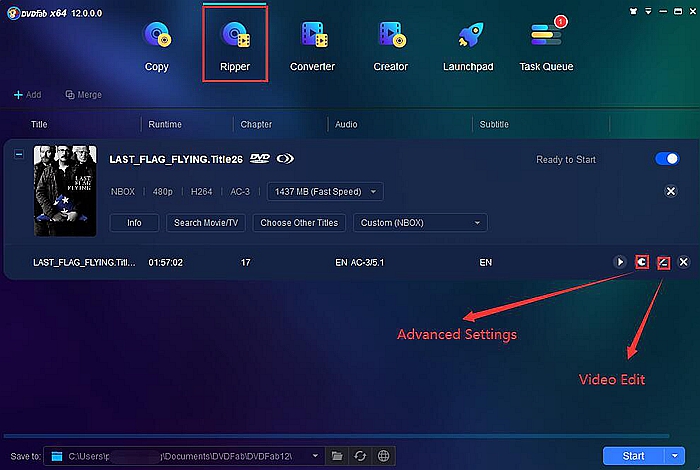Select the 01:57:02 runtime cell
700x470 pixels.
pyautogui.click(x=166, y=262)
